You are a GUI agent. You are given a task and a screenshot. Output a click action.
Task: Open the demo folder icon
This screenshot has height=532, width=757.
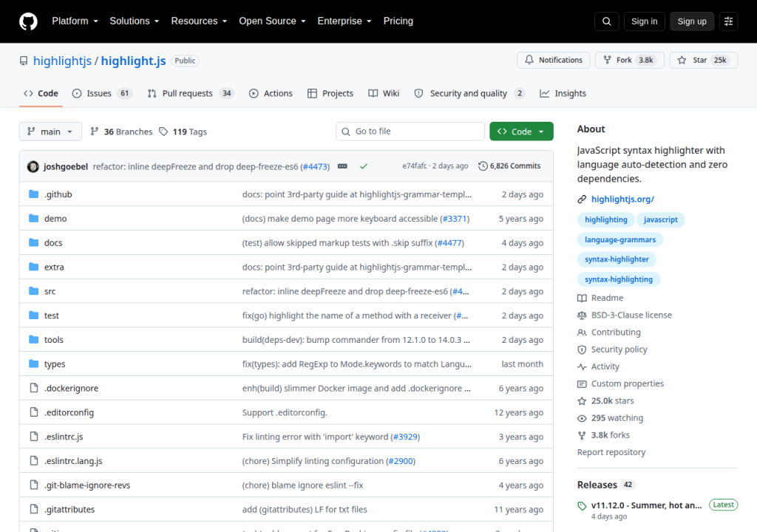coord(33,218)
